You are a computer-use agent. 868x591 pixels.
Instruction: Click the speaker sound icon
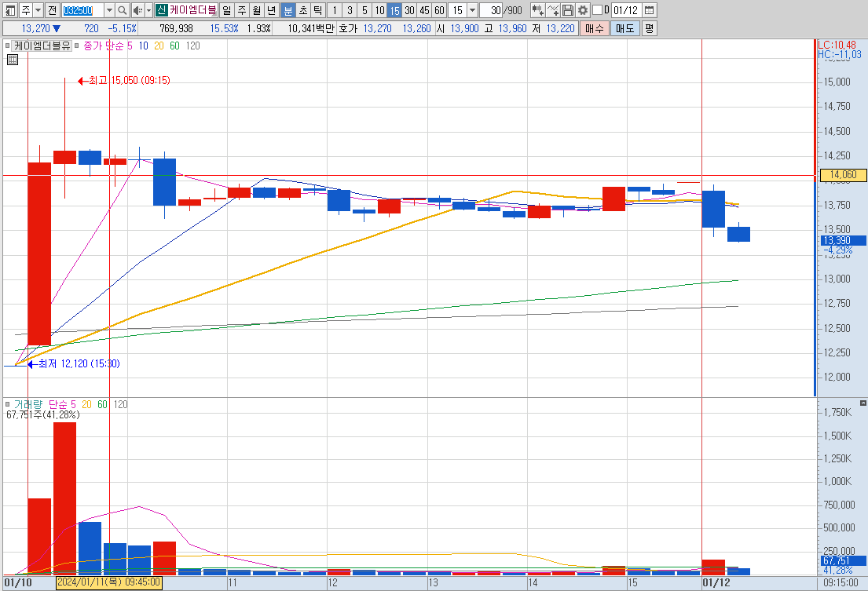tap(137, 10)
